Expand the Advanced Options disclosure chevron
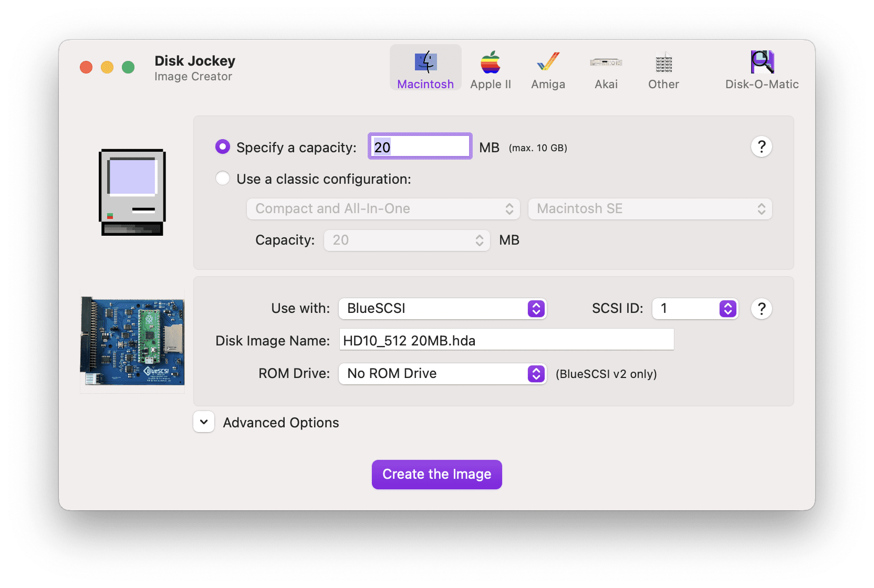 pyautogui.click(x=204, y=422)
